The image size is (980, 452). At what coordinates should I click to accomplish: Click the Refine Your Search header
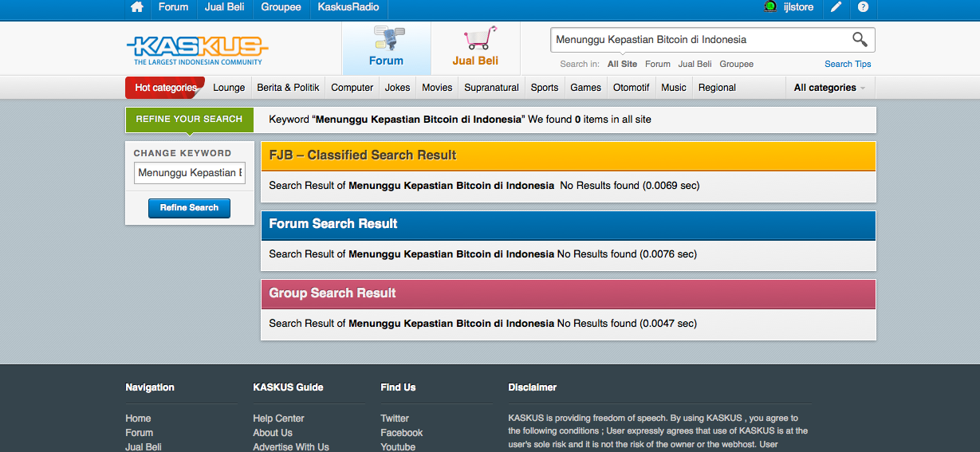(x=189, y=120)
